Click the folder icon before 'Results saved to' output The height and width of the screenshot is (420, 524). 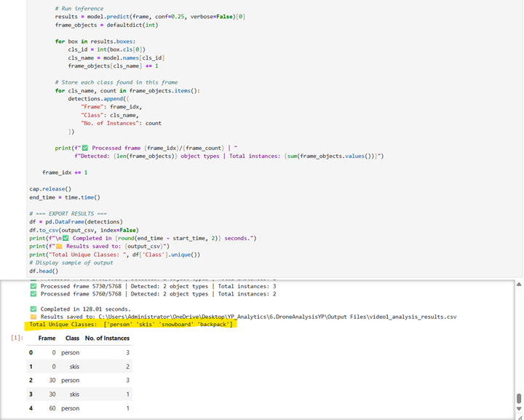(33, 317)
